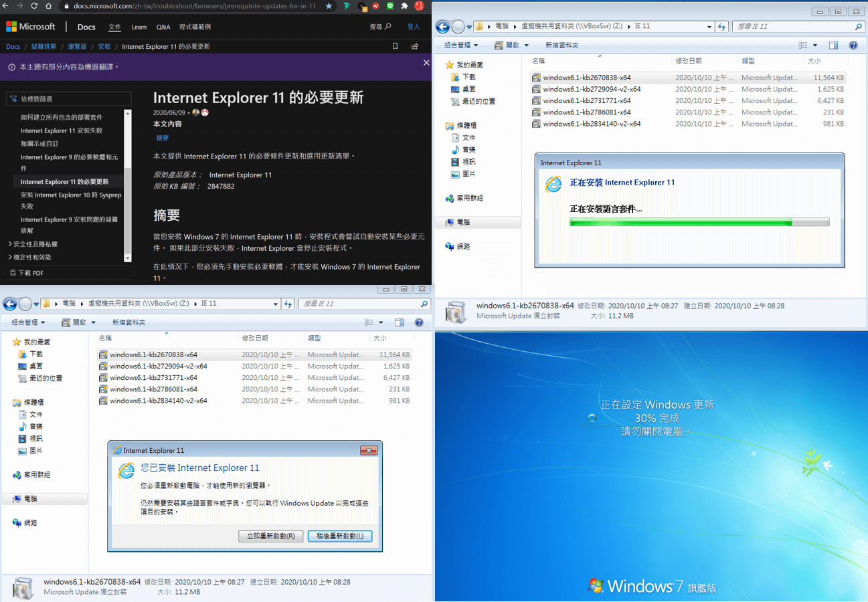Dismiss the machine-translation banner
This screenshot has height=602, width=868.
426,62
